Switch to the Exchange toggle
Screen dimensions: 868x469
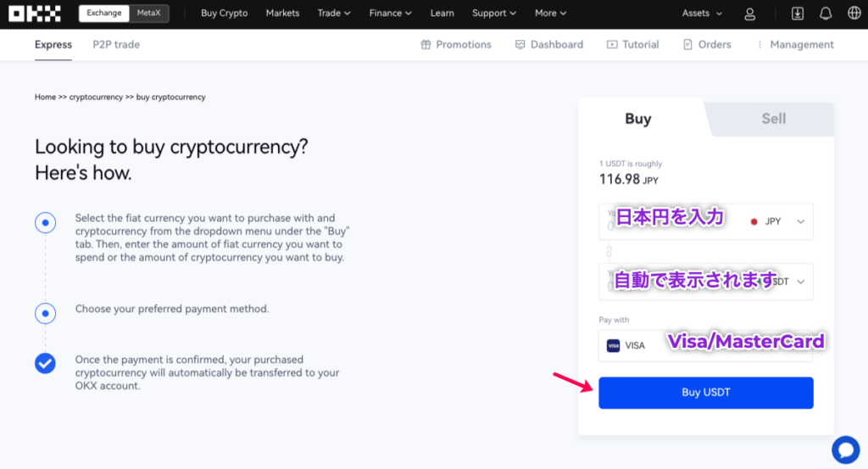pos(104,13)
